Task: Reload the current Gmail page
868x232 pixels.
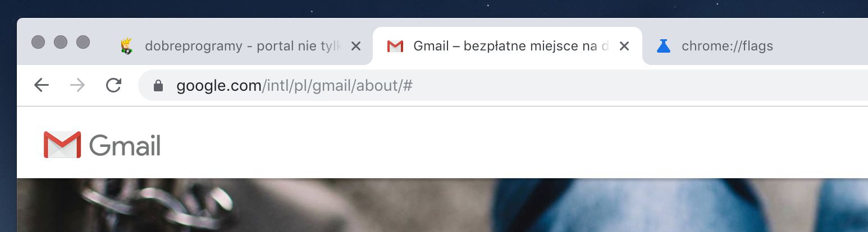Action: pyautogui.click(x=114, y=85)
